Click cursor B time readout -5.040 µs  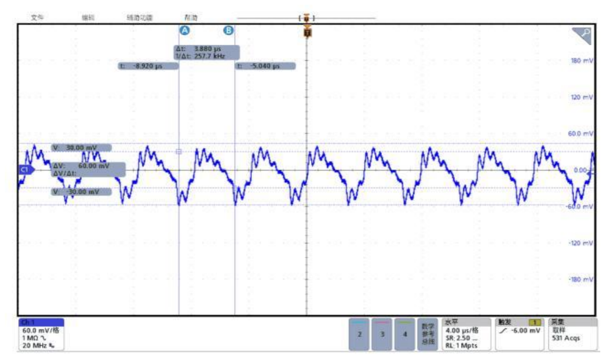pos(266,66)
